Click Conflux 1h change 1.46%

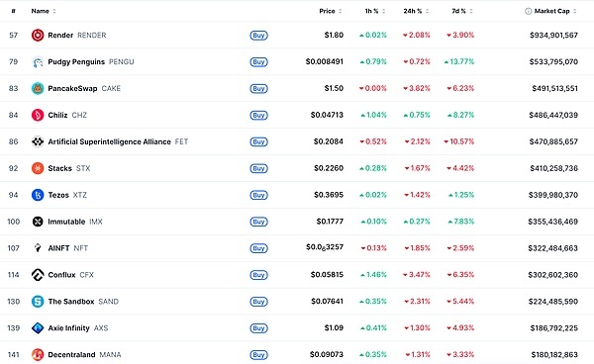click(373, 275)
